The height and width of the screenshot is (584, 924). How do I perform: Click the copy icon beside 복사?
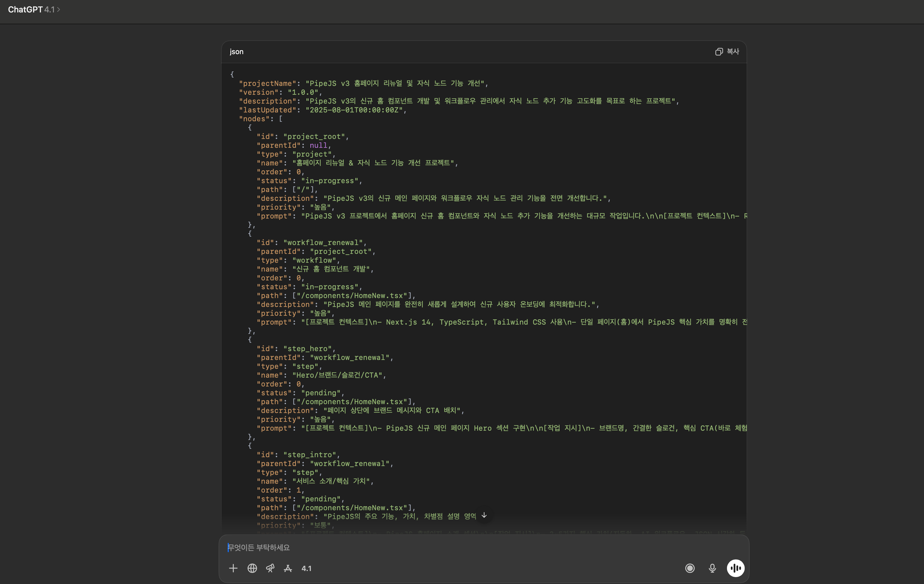[x=719, y=52]
